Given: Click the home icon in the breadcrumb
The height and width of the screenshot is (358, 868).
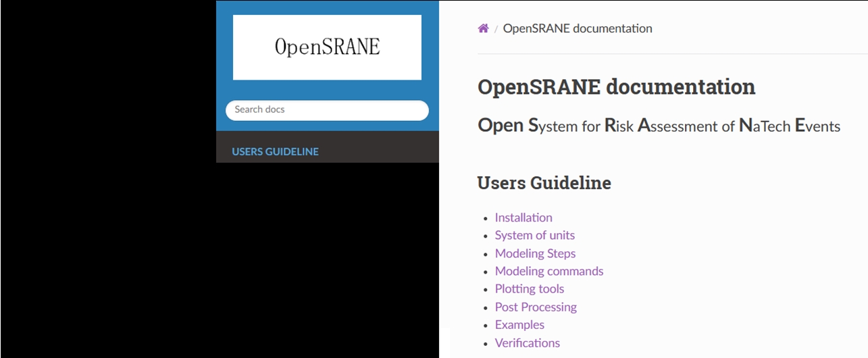Looking at the screenshot, I should pyautogui.click(x=483, y=28).
